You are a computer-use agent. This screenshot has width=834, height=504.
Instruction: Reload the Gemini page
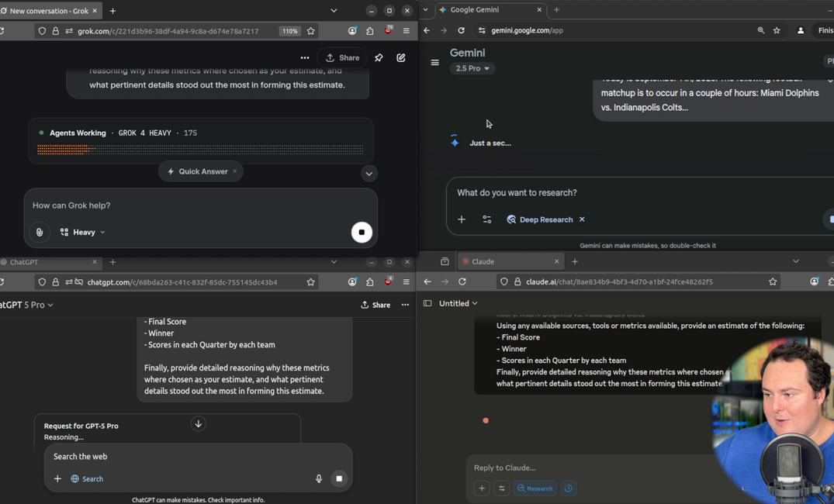tap(461, 30)
